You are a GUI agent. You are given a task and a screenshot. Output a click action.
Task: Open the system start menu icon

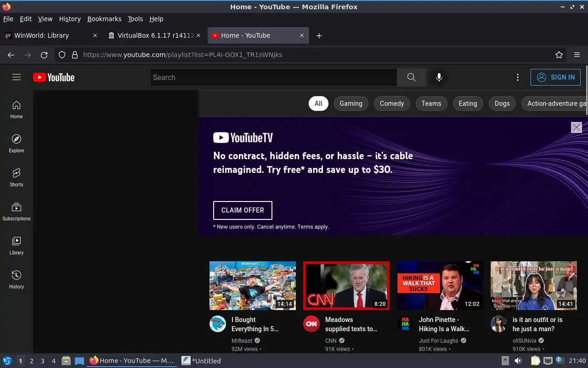7,361
